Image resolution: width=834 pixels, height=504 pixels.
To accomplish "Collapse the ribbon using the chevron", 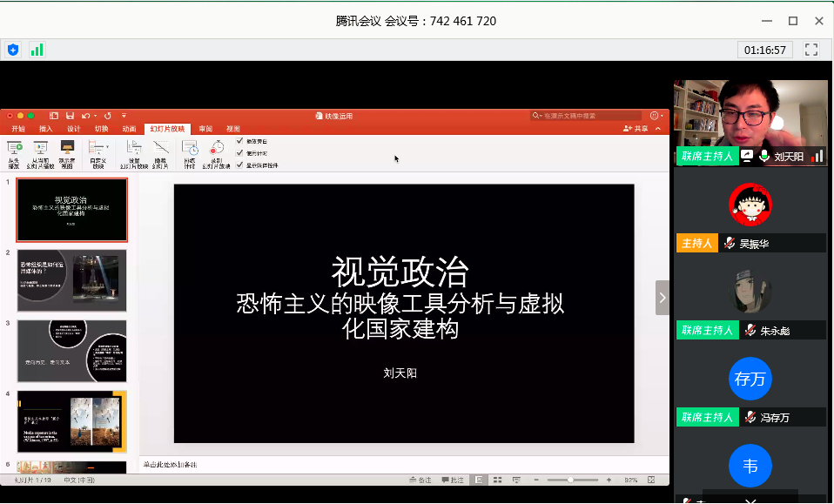I will coord(659,129).
